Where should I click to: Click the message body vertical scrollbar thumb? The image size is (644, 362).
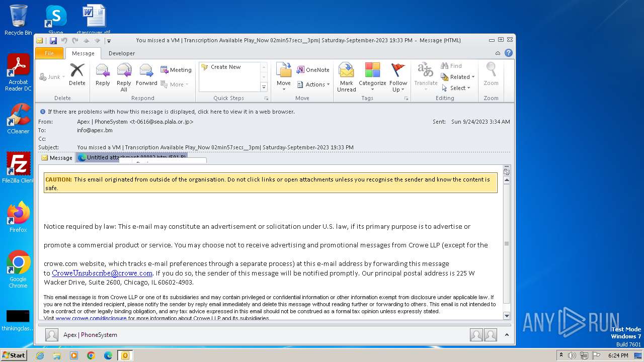tap(507, 244)
